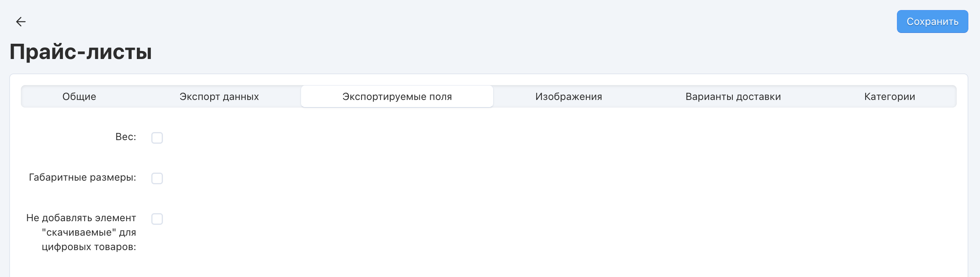Viewport: 980px width, 277px height.
Task: Go to the Изображения tab
Action: 568,97
